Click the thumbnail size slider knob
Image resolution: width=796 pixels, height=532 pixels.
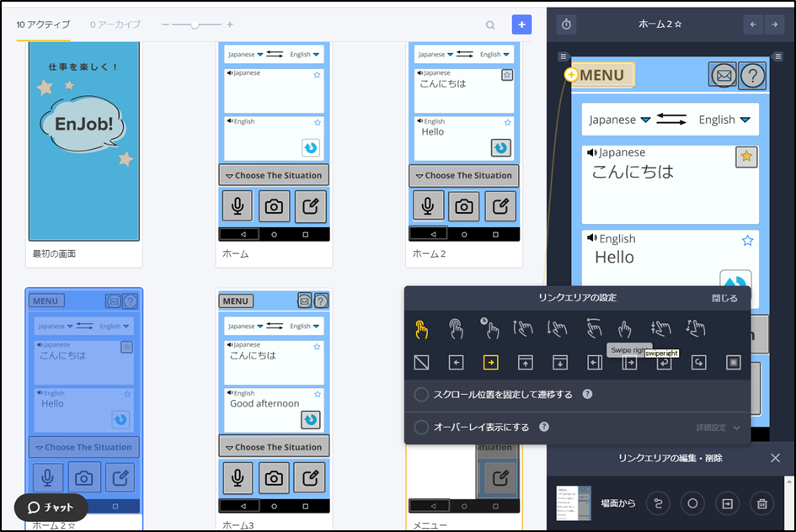[195, 24]
